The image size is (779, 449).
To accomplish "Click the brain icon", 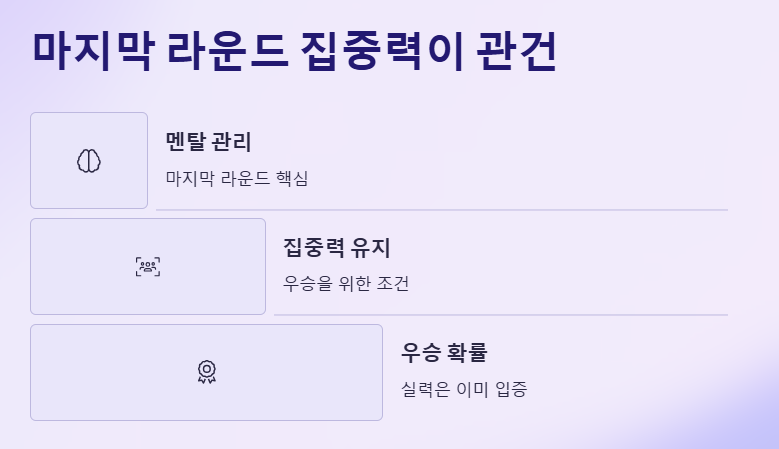I will pos(89,161).
